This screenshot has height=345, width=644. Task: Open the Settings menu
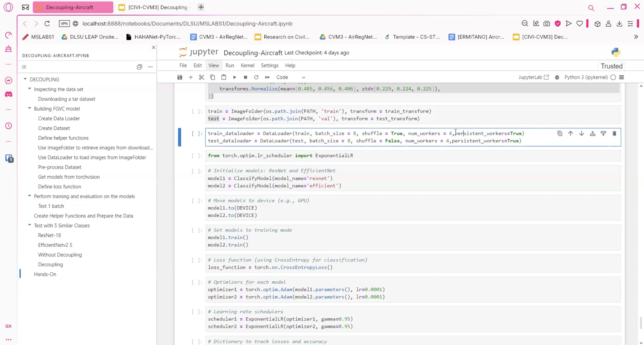[x=269, y=65]
